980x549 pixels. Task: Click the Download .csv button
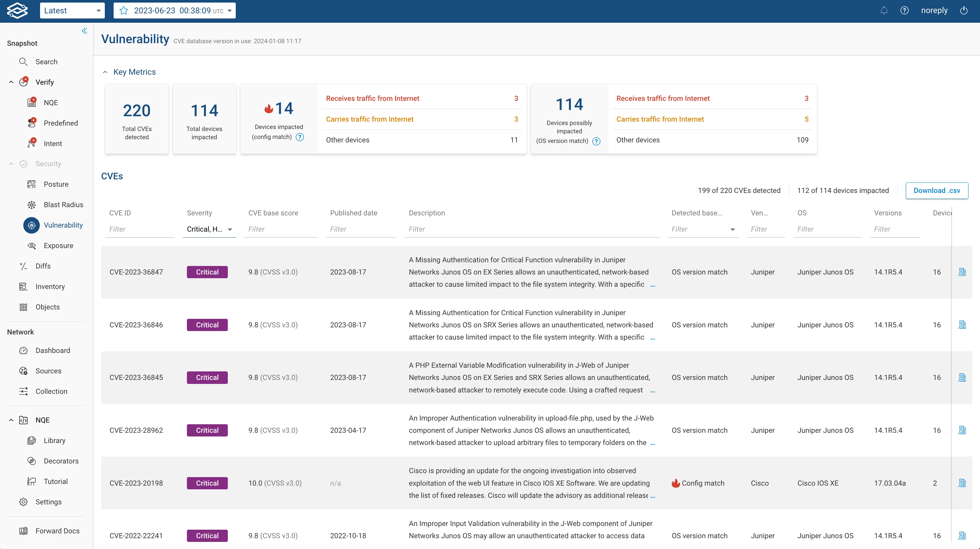(x=936, y=191)
